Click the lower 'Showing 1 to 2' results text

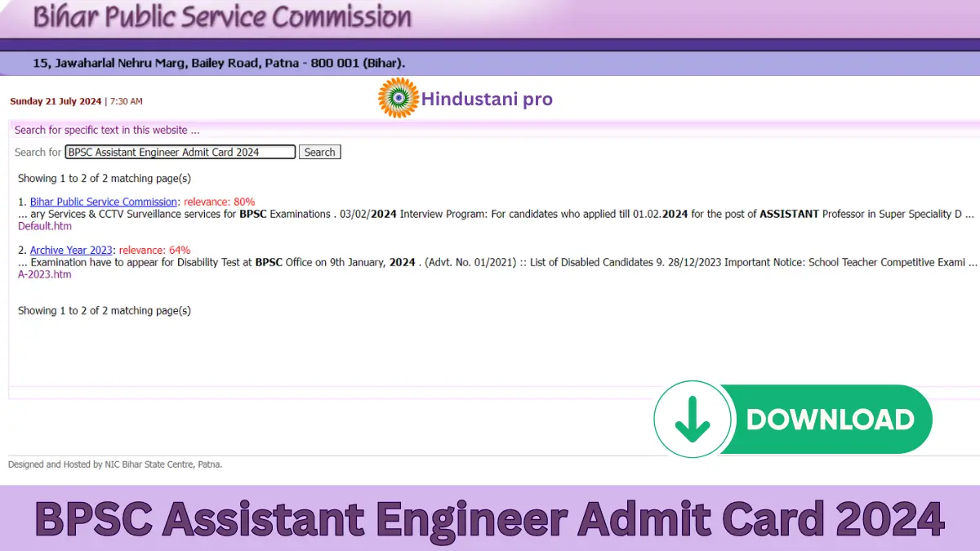point(105,310)
